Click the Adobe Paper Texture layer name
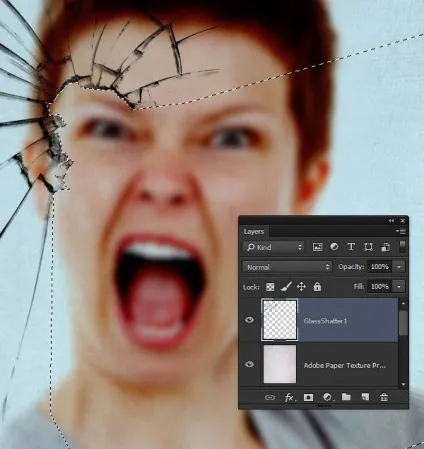424x449 pixels. click(345, 366)
